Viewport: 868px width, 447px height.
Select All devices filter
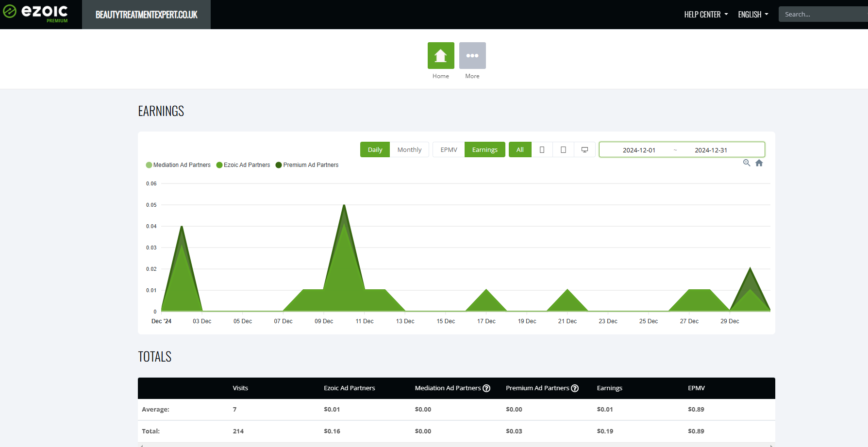(520, 149)
